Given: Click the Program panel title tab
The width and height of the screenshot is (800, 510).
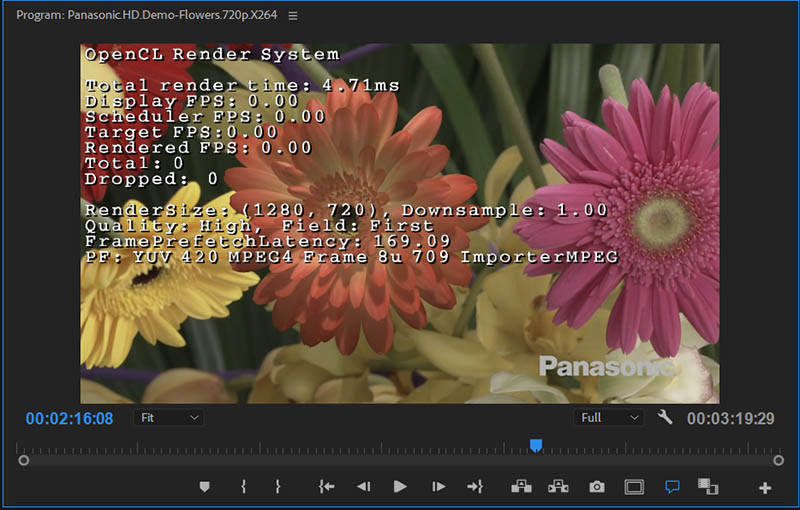Looking at the screenshot, I should pos(147,15).
